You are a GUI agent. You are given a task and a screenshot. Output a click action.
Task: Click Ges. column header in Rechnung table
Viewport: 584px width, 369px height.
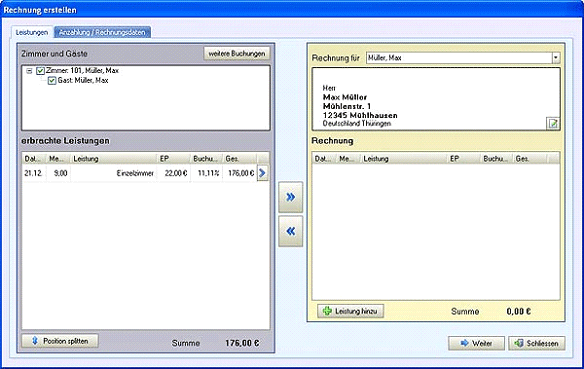tap(530, 159)
